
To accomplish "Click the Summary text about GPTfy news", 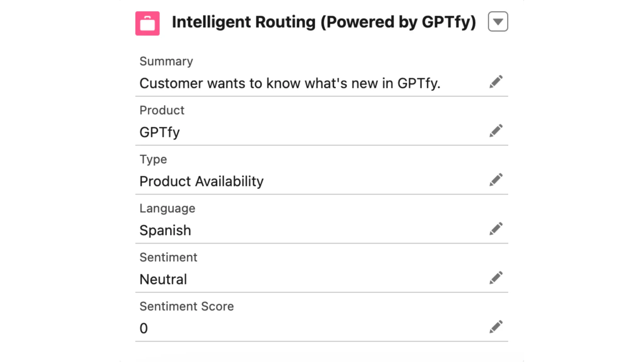I will (x=291, y=83).
